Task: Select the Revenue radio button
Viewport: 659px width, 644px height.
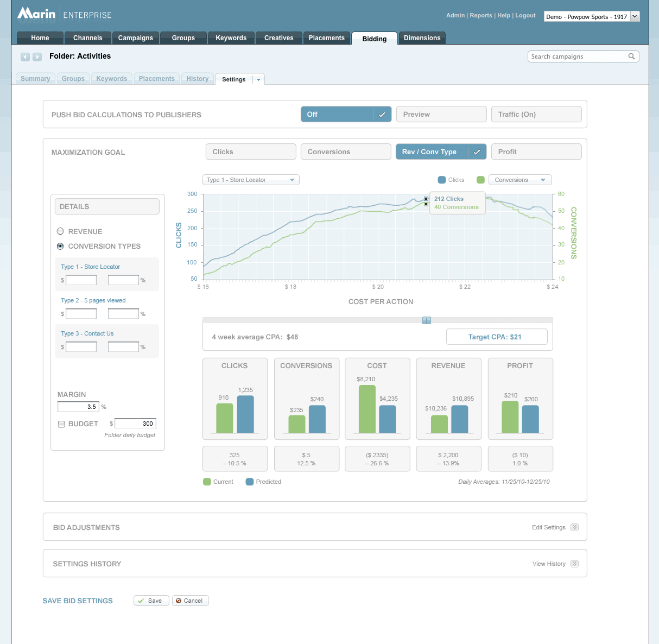Action: click(60, 231)
